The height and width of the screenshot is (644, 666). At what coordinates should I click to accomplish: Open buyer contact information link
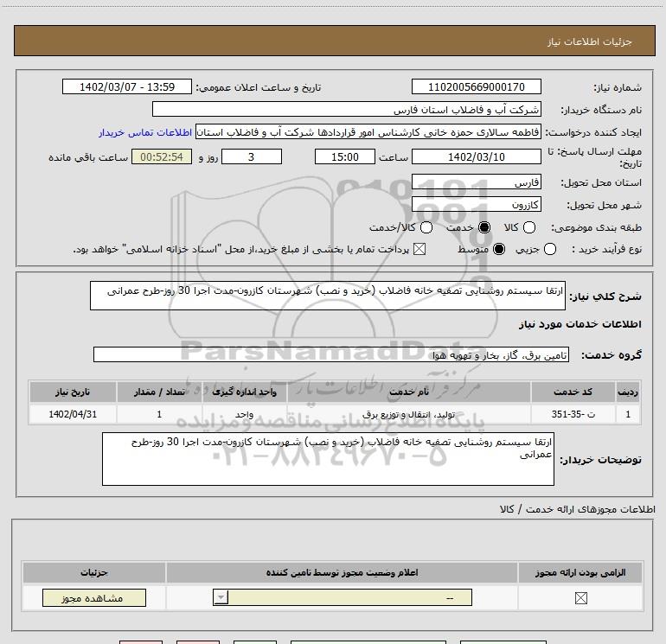(145, 132)
